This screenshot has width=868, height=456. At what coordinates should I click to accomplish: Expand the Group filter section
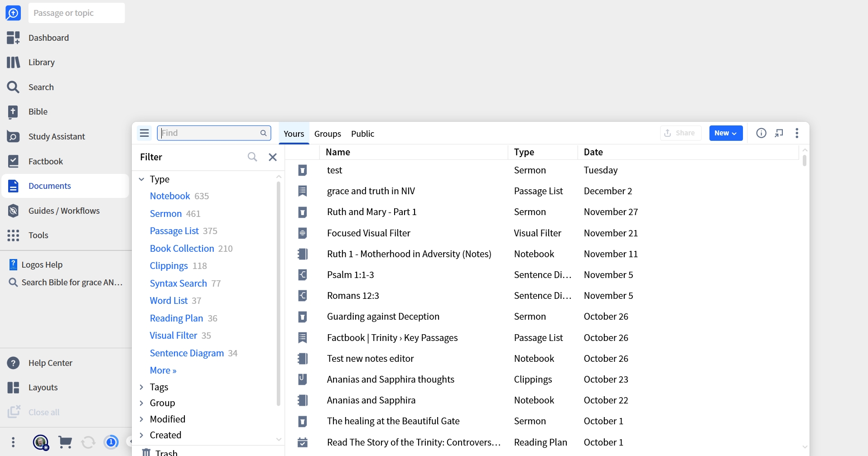(141, 403)
